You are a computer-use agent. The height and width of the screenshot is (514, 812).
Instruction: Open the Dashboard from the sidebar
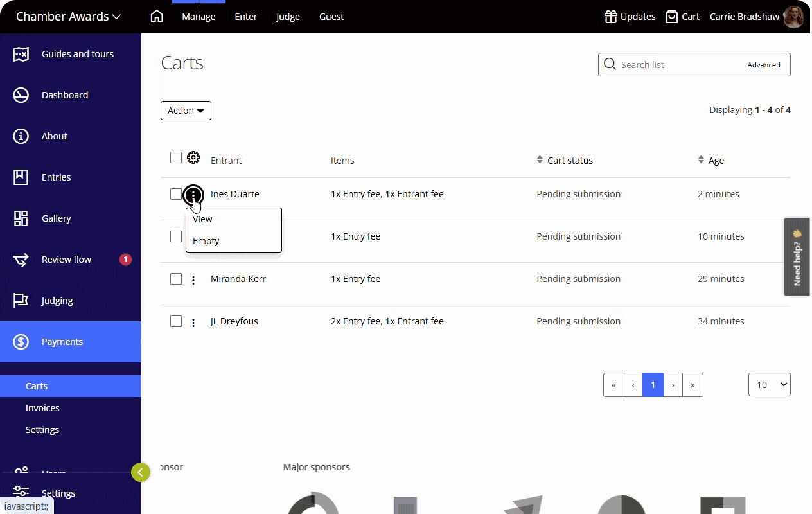pos(64,94)
